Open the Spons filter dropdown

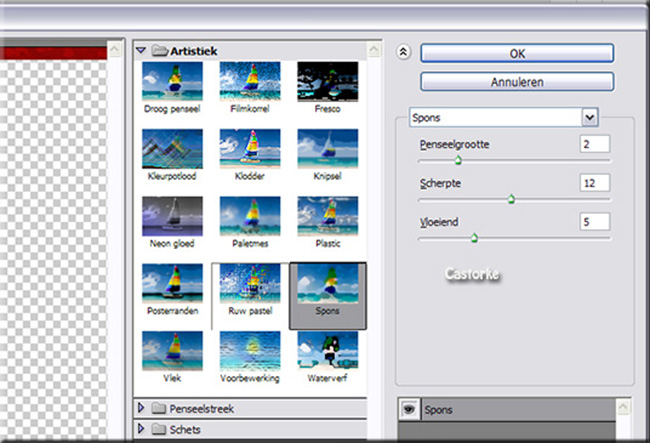[x=590, y=118]
